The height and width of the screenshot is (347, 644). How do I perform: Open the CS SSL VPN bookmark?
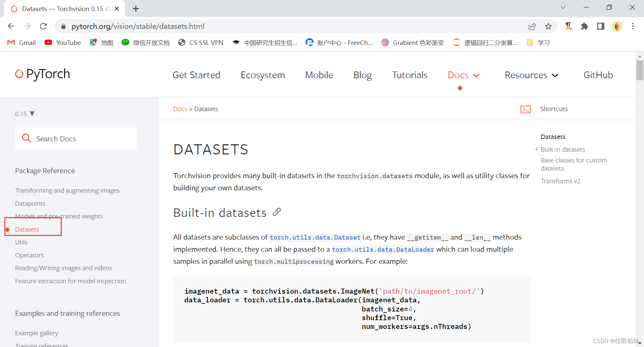coord(201,43)
